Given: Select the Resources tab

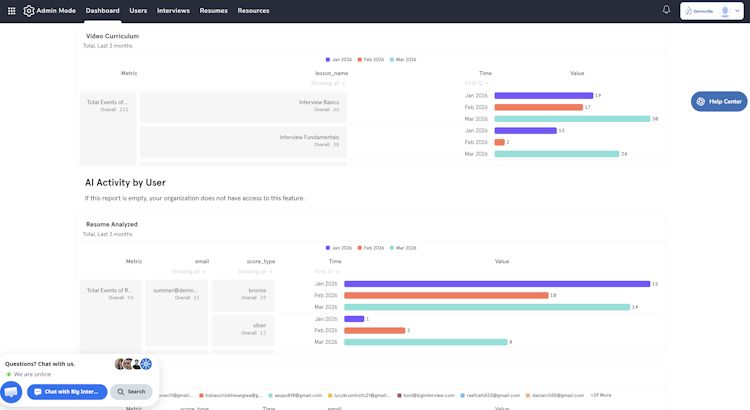Looking at the screenshot, I should point(254,11).
